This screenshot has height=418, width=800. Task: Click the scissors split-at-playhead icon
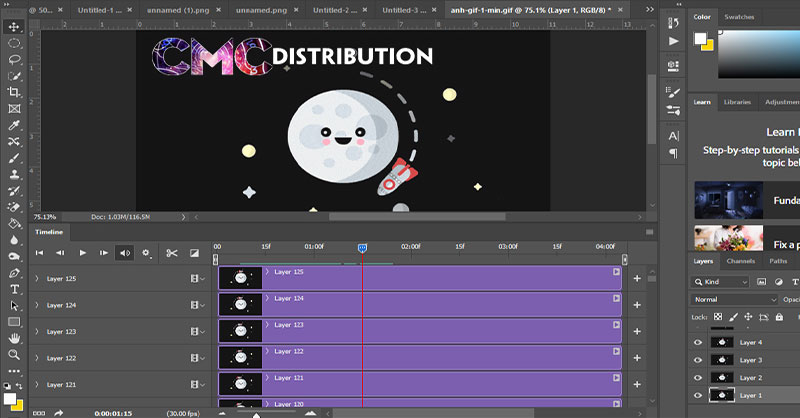[x=171, y=253]
